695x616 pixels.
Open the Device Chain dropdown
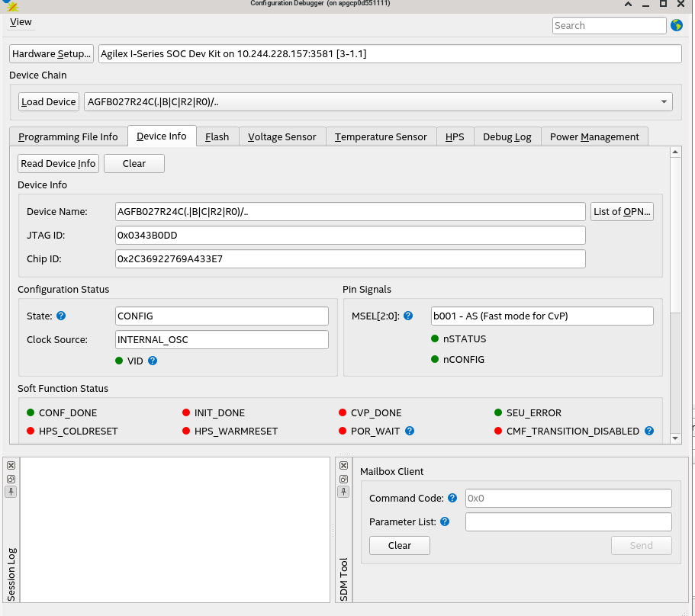[x=665, y=101]
